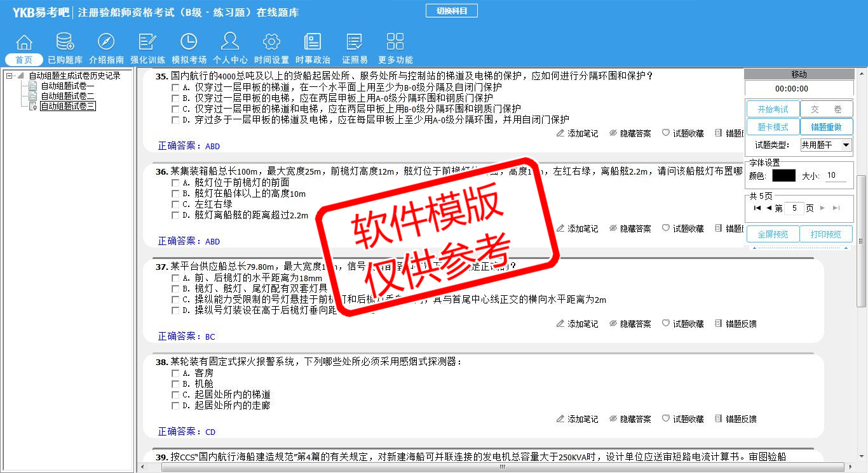Screen dimensions: 868x473
Task: Open the 时事政治 news icon
Action: [313, 43]
